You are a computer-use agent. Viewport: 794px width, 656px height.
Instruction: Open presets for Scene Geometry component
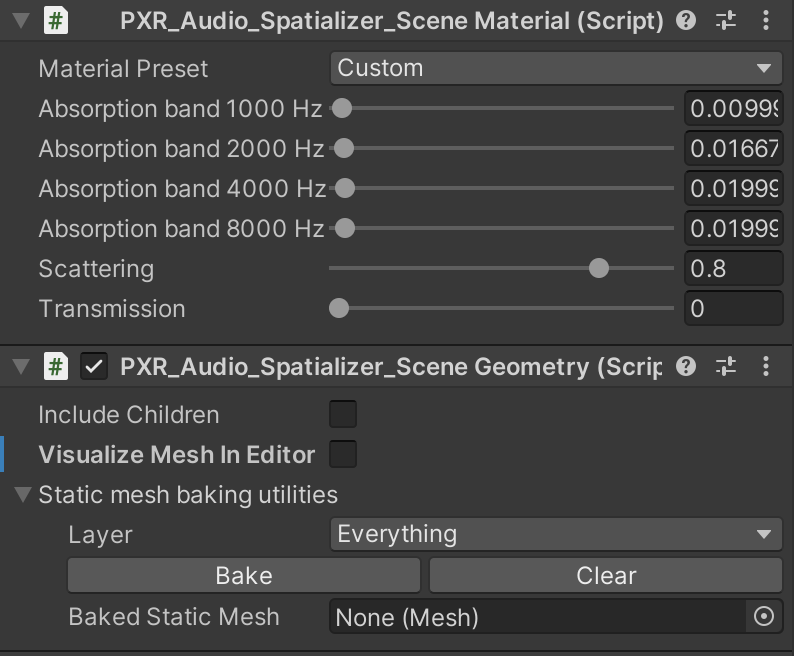(x=727, y=367)
